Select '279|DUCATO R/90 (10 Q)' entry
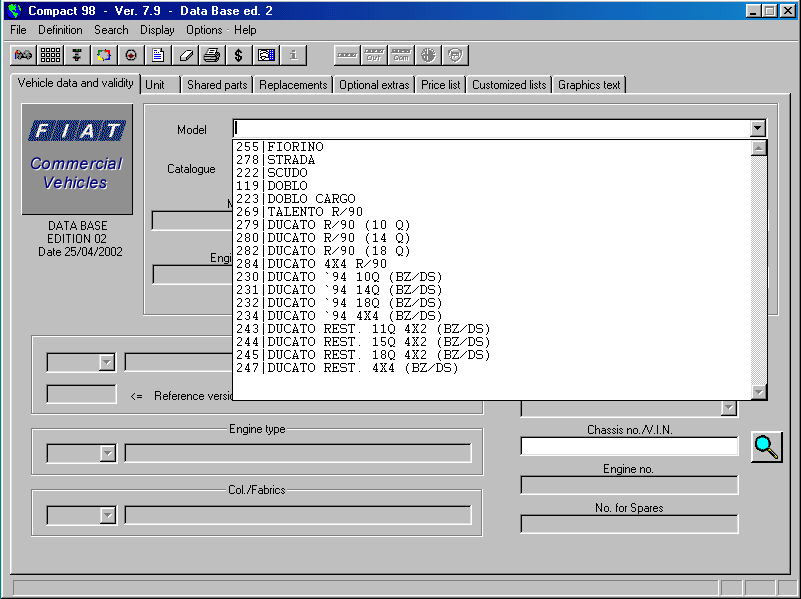Viewport: 801px width, 599px height. click(x=492, y=225)
